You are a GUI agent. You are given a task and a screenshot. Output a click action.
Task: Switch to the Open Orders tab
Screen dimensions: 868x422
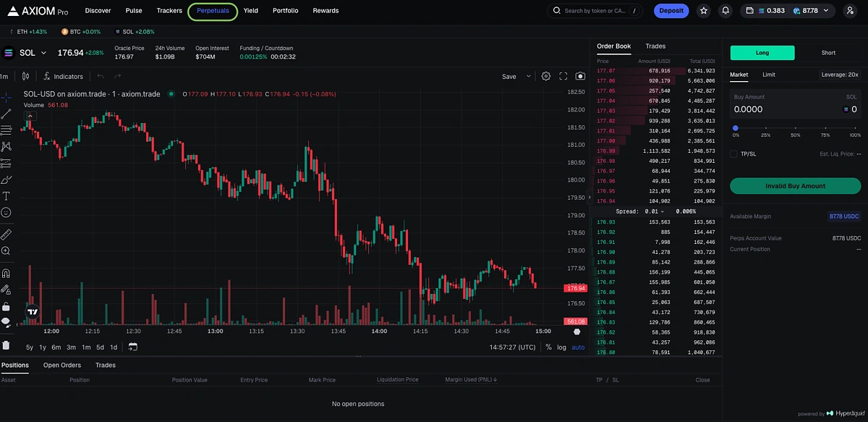coord(62,366)
